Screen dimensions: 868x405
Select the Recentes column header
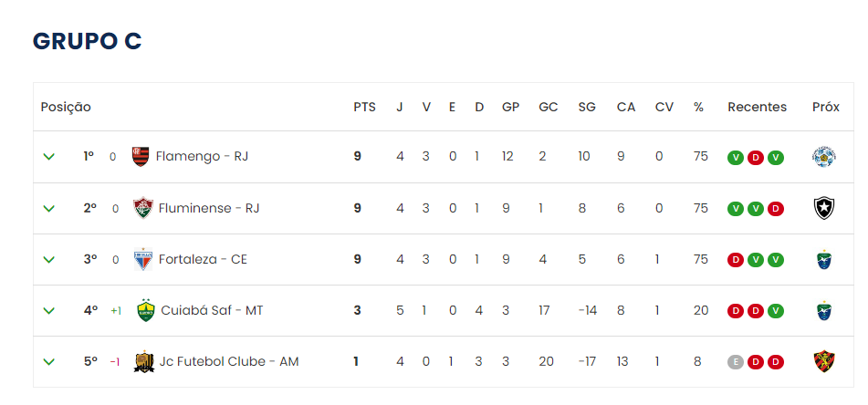pos(757,108)
